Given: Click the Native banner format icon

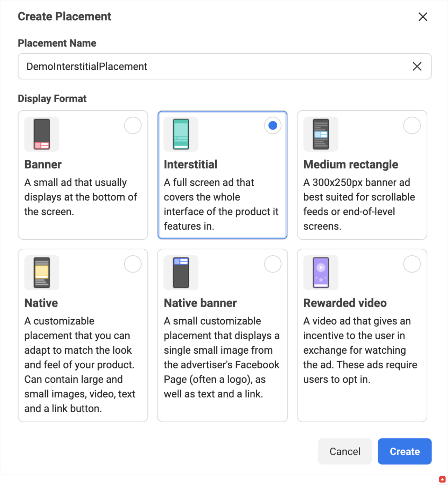Looking at the screenshot, I should coord(181,272).
